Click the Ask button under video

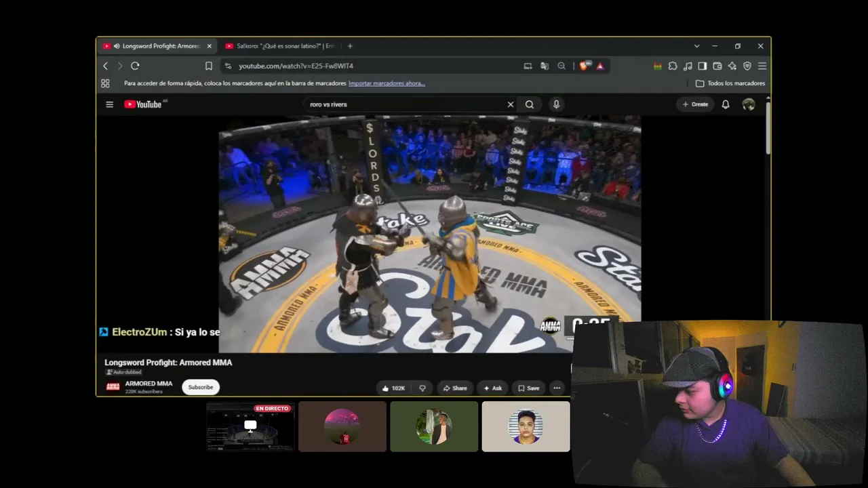(492, 388)
